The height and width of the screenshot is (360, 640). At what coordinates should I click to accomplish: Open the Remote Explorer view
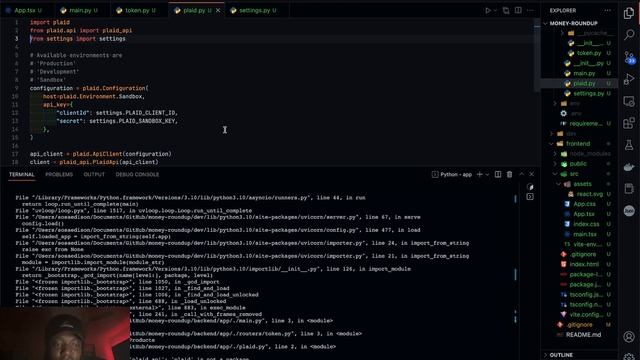point(629,101)
